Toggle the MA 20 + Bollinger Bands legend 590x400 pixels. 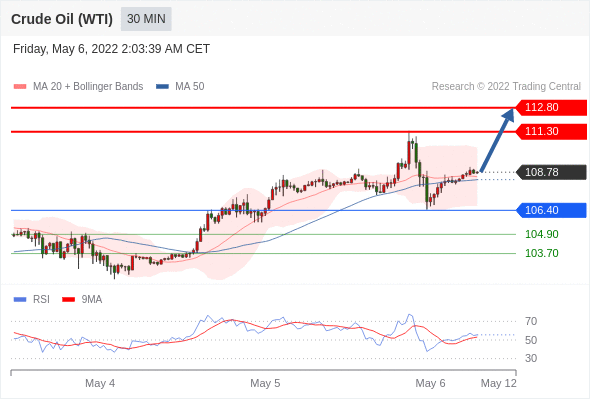pos(78,87)
